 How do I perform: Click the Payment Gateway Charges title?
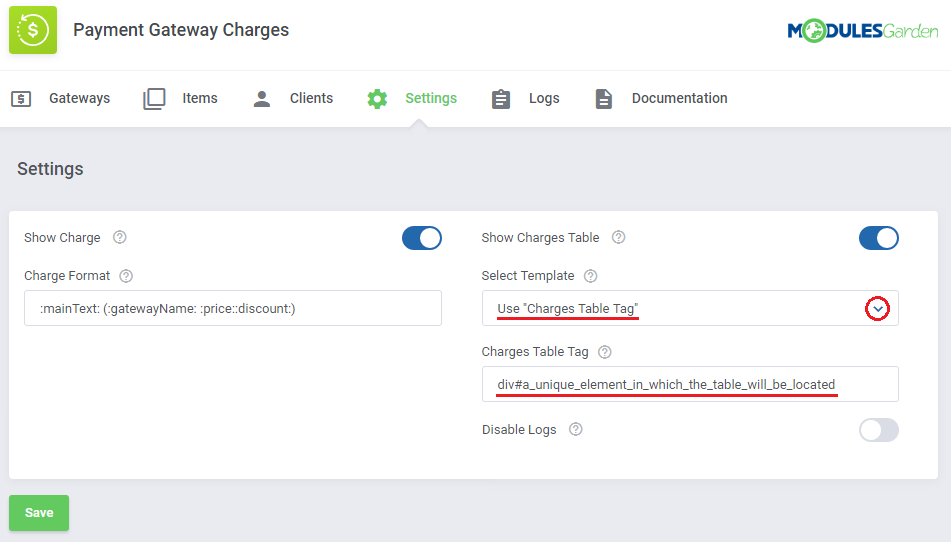point(181,30)
